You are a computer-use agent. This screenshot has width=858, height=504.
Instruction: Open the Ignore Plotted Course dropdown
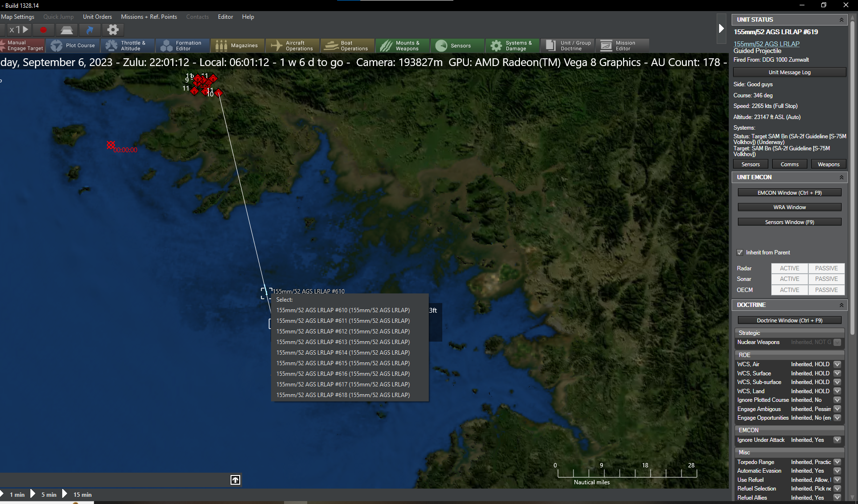837,400
